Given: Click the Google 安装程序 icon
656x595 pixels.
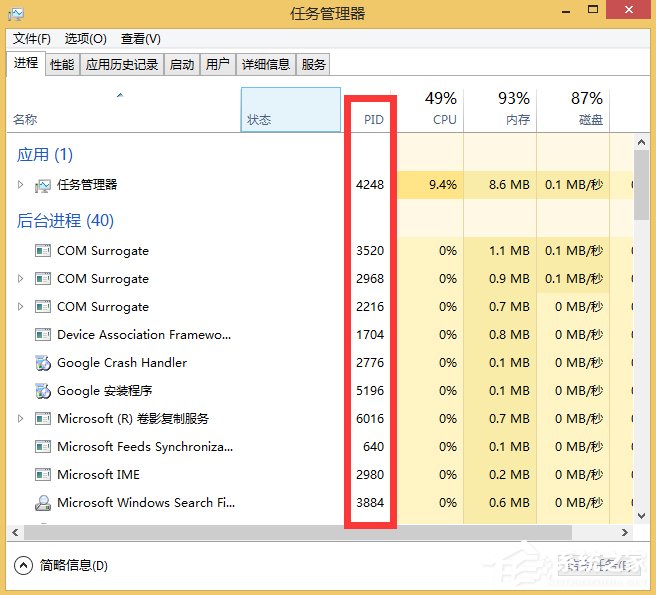Looking at the screenshot, I should pyautogui.click(x=43, y=391).
